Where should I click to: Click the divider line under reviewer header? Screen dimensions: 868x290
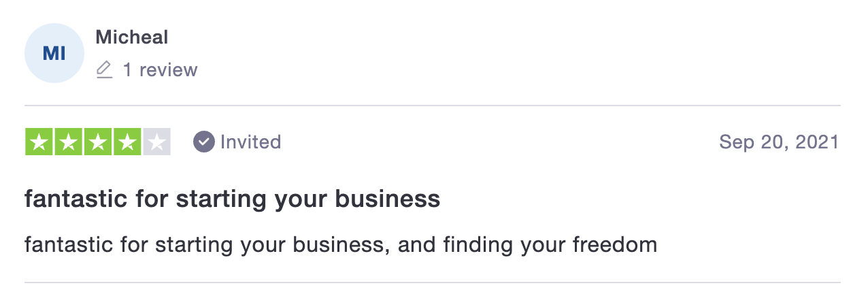click(433, 106)
